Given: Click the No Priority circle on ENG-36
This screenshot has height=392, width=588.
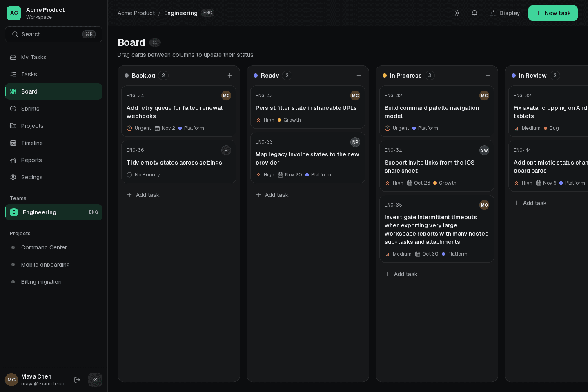Looking at the screenshot, I should 129,175.
